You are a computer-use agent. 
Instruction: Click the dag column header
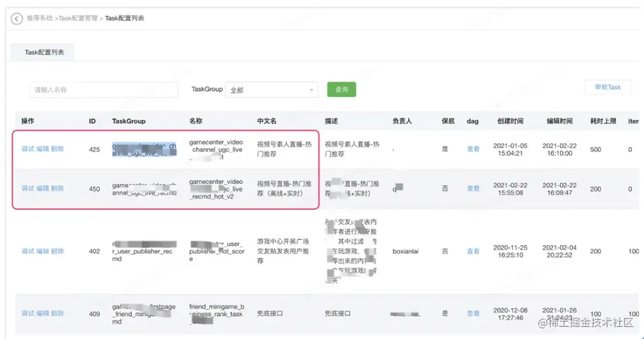point(473,121)
